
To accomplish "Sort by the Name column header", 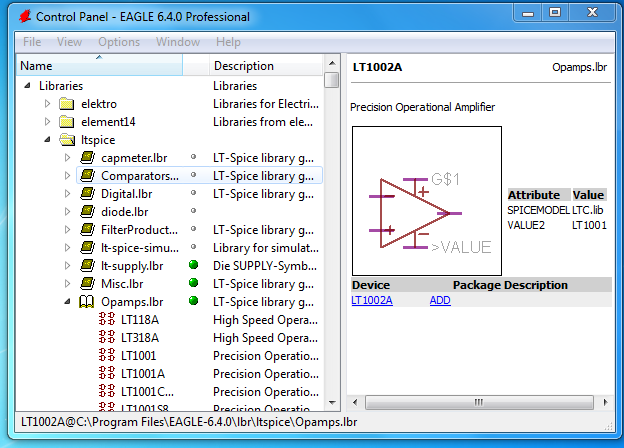I will (x=99, y=65).
